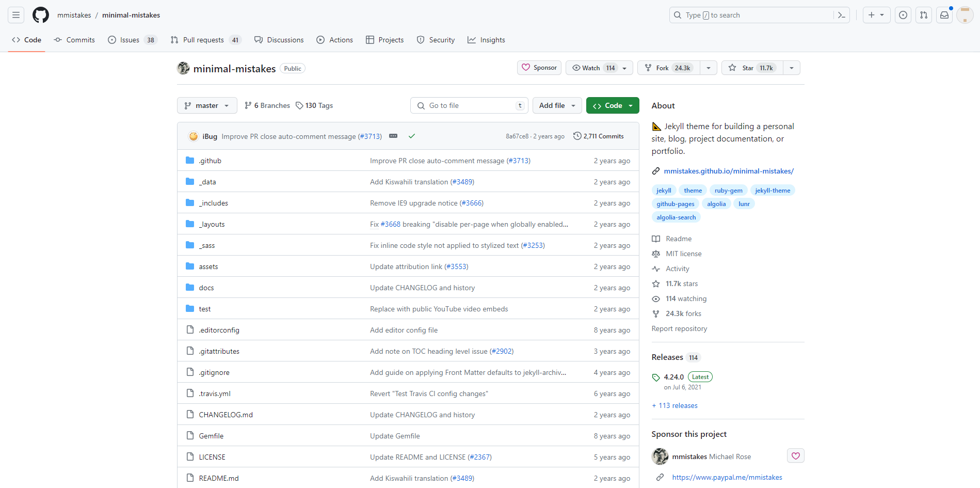Open the star lists dropdown arrow
The height and width of the screenshot is (488, 980).
pos(792,68)
